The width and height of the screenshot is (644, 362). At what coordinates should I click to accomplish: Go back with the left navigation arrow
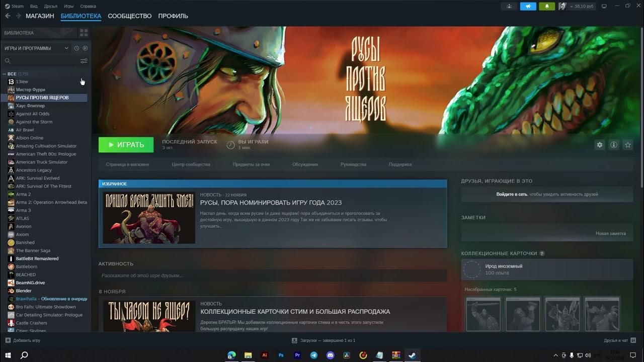(8, 16)
